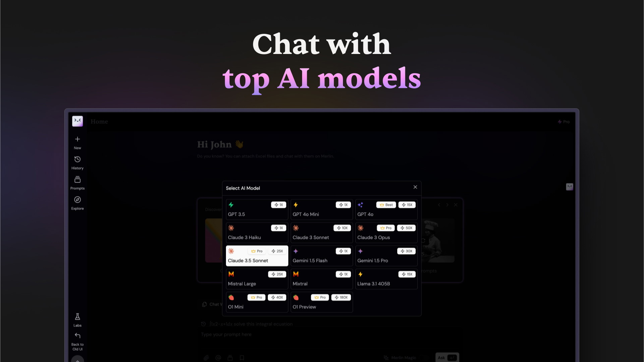644x362 pixels.
Task: Select O1 Preview Pro model
Action: coord(321,301)
